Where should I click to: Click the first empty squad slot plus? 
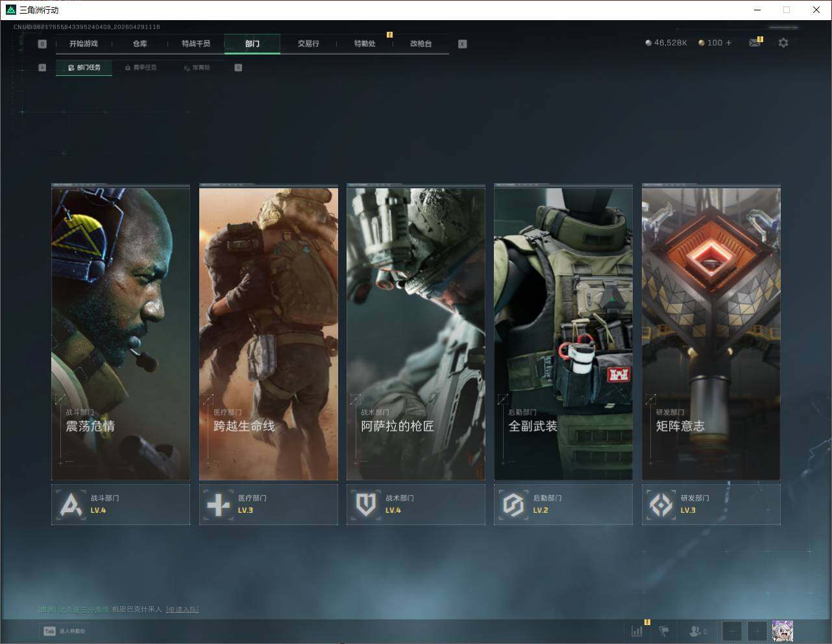coord(731,631)
